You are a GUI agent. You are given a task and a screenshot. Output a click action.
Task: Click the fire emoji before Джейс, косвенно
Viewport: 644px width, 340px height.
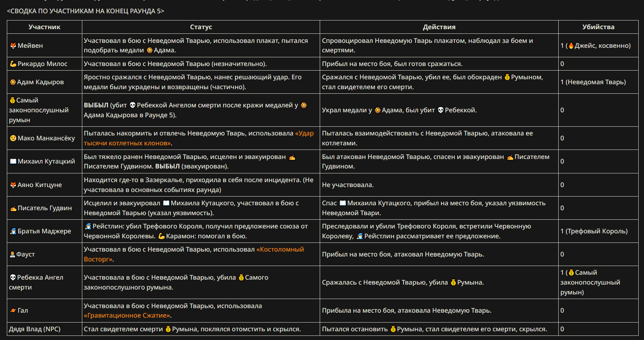(x=571, y=46)
